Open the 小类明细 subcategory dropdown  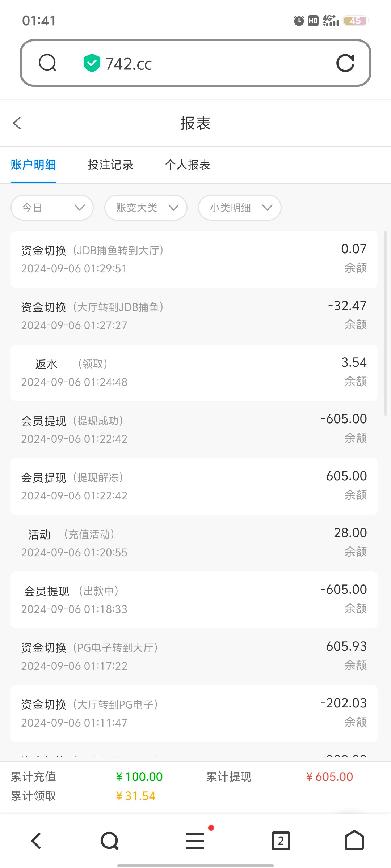(240, 208)
